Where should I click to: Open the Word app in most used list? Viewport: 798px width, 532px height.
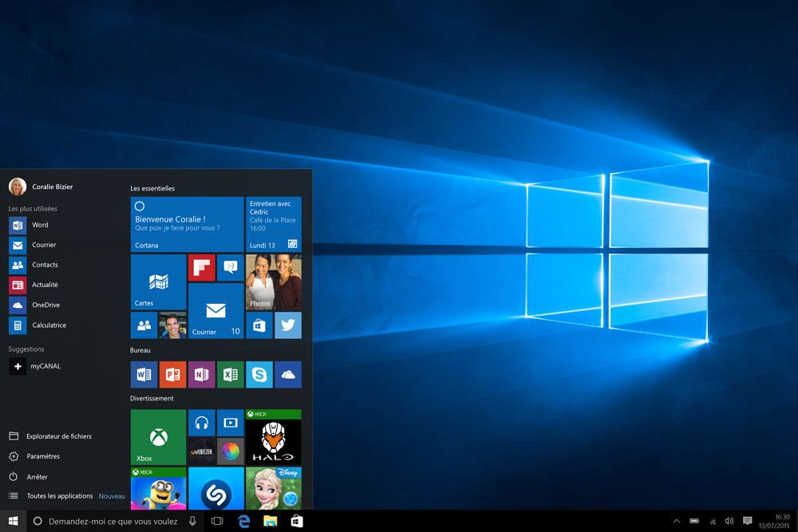click(29, 225)
